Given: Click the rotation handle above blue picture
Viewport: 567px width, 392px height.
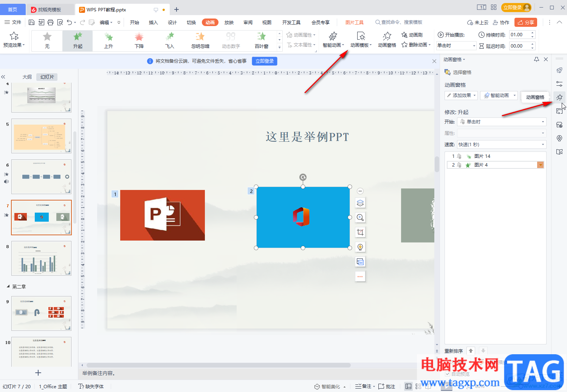Looking at the screenshot, I should point(303,177).
